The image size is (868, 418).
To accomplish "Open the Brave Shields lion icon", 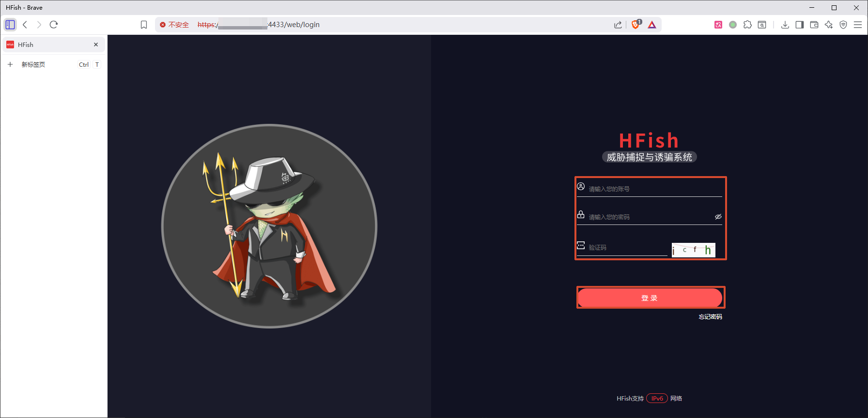I will [636, 25].
